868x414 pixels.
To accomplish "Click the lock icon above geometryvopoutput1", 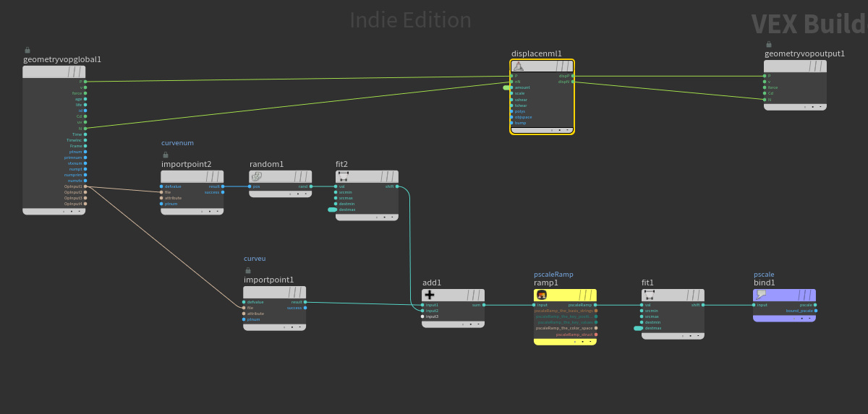I will coord(769,44).
